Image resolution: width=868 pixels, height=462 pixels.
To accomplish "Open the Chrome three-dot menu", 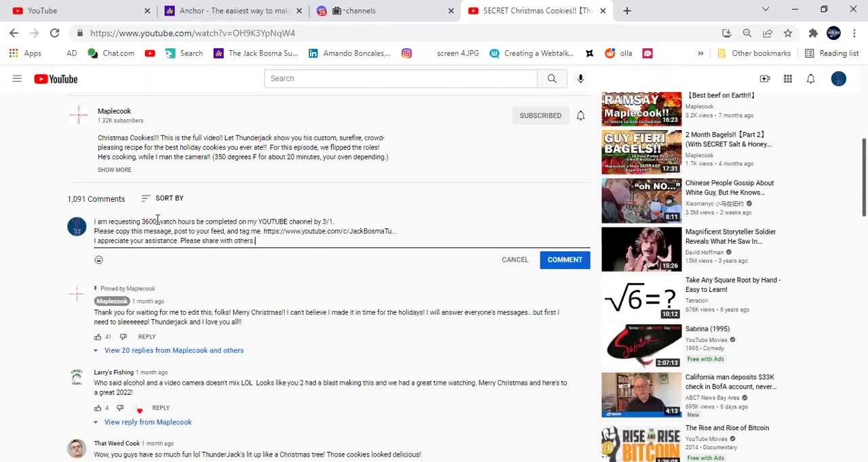I will 854,33.
